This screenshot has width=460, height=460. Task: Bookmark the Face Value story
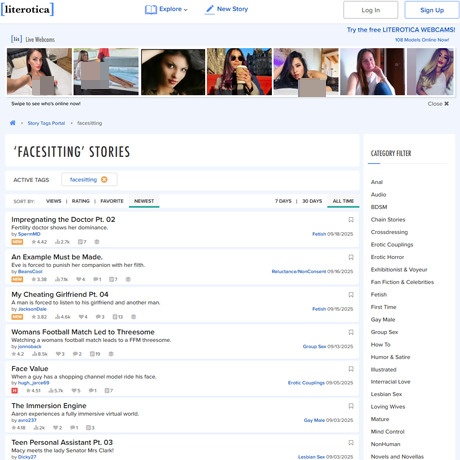point(351,369)
